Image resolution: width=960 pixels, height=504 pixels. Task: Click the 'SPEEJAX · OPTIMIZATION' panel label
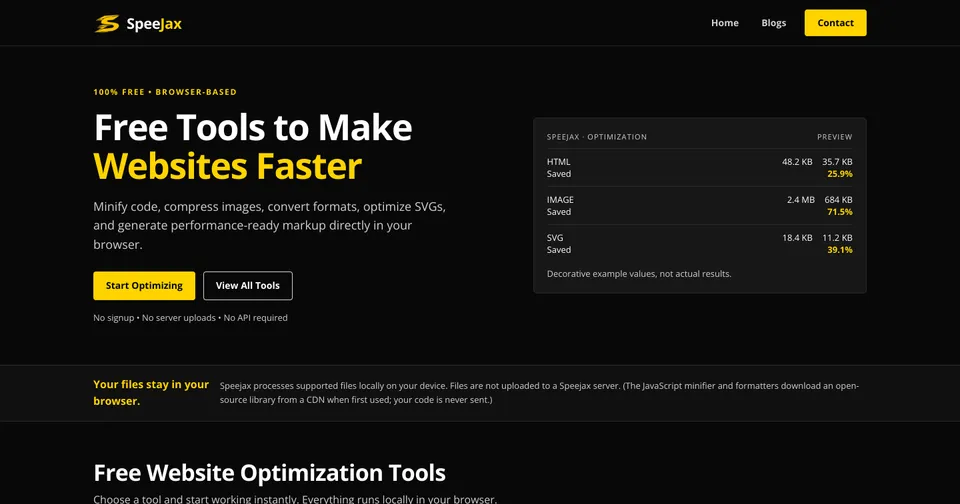point(596,137)
